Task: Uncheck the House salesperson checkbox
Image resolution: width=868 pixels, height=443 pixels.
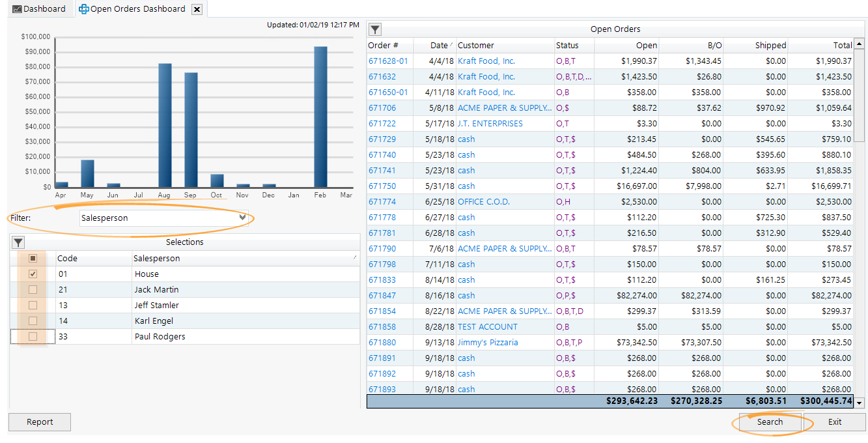Action: [32, 274]
